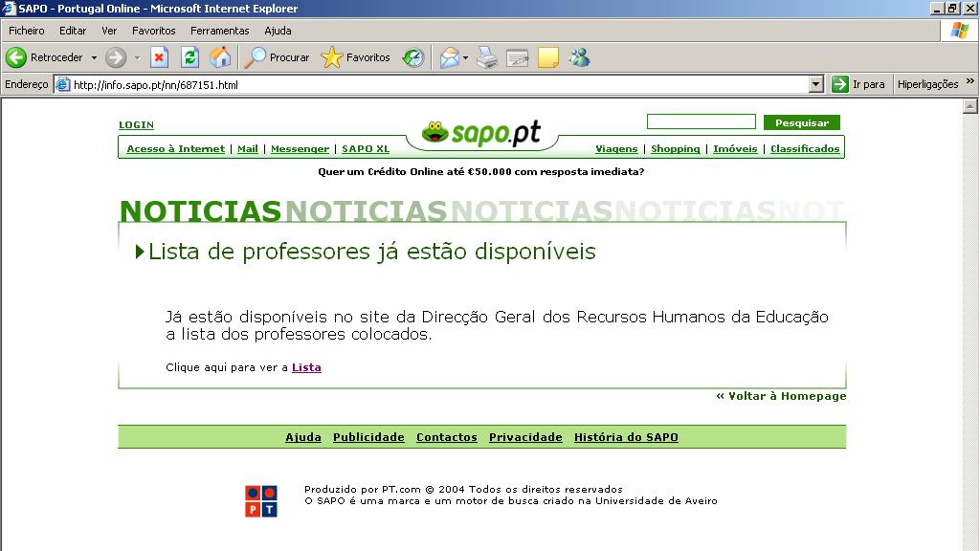The image size is (980, 551).
Task: Click the Ir para green arrow button
Action: coord(840,84)
